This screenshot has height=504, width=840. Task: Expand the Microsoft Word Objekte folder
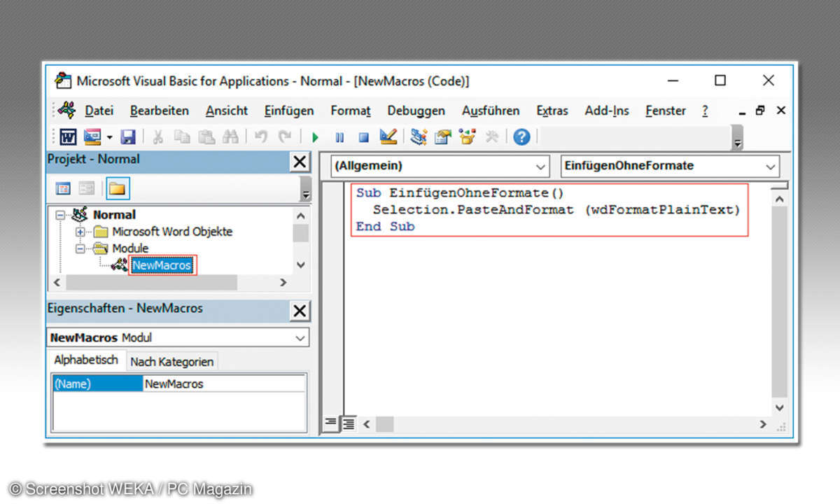point(80,232)
